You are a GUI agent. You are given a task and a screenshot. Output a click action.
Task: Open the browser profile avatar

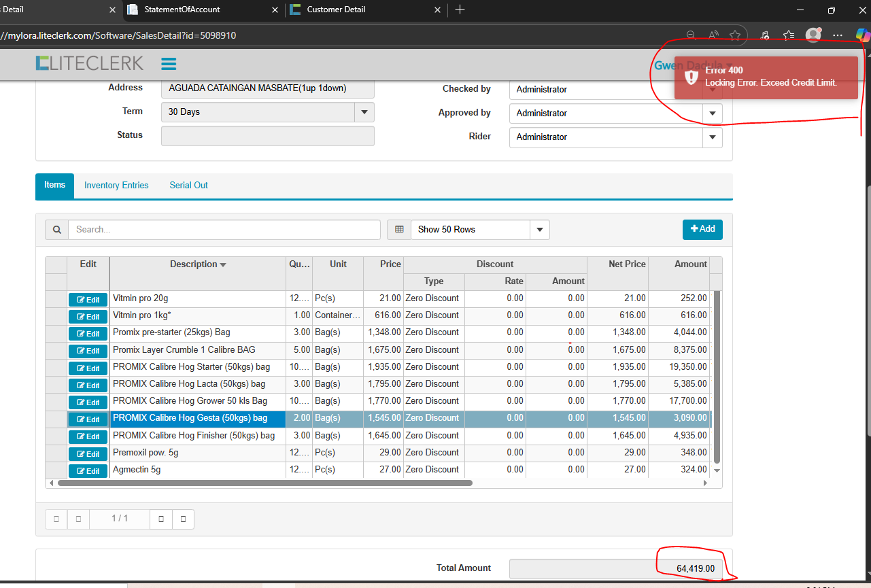(812, 35)
